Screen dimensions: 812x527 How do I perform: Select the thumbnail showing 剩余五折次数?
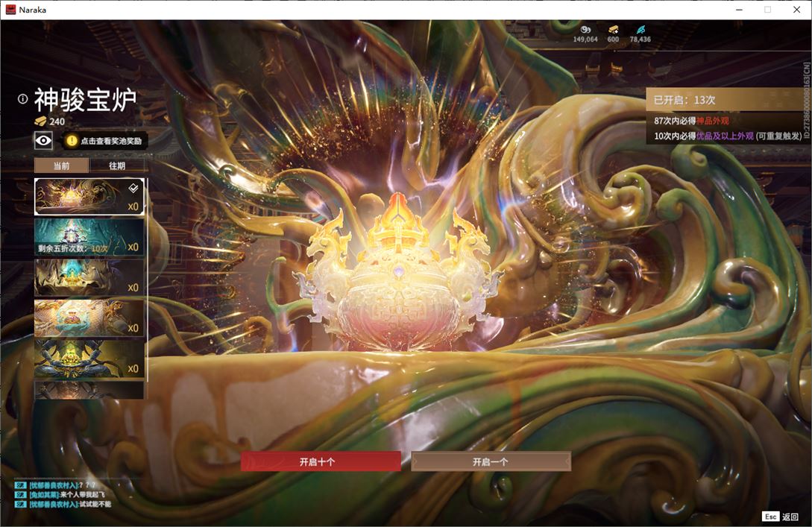[x=89, y=237]
